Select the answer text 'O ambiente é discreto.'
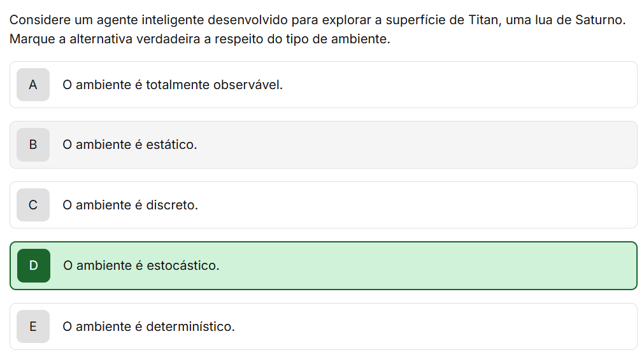Screen dimensions: 644x357 pos(130,205)
